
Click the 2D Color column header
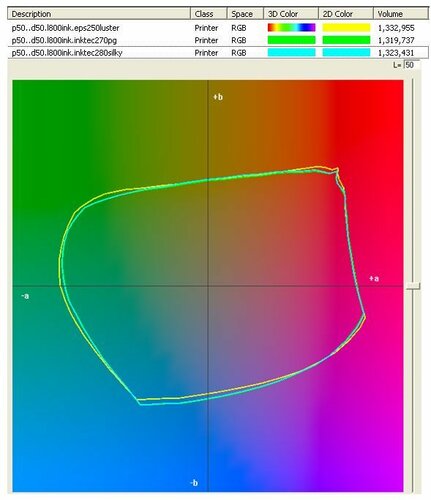click(346, 14)
